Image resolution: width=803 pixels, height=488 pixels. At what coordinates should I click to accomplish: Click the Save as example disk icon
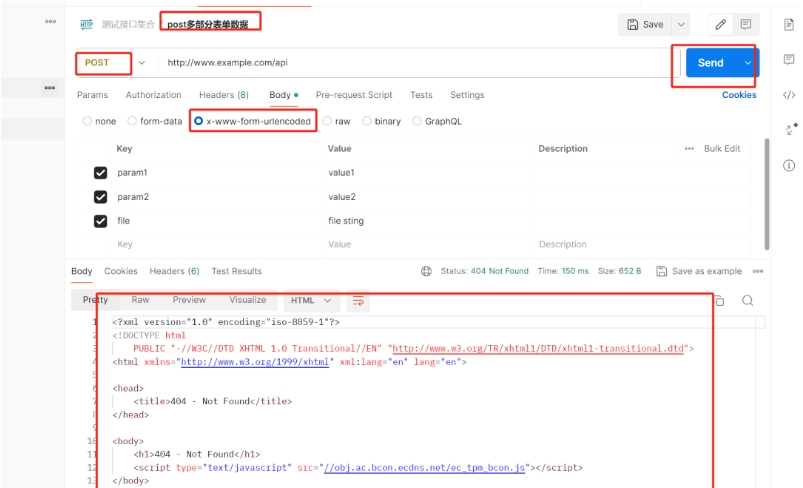click(x=662, y=271)
